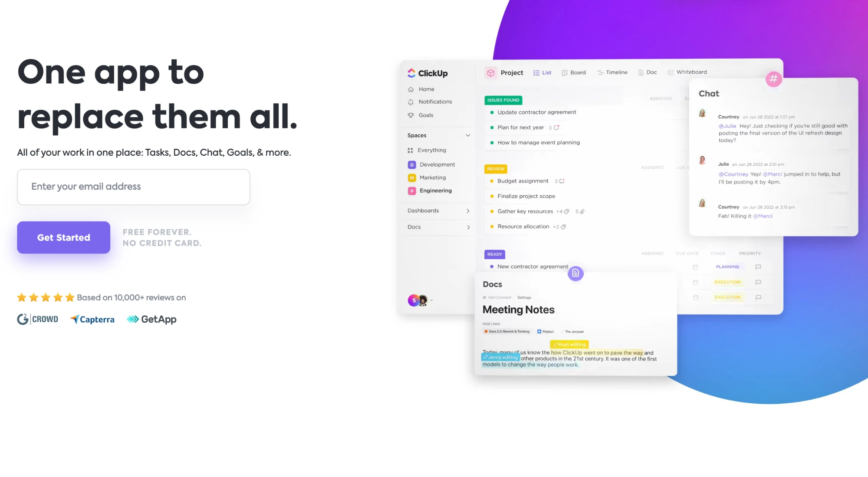Click the chat hash icon
Image resolution: width=868 pixels, height=477 pixels.
point(774,78)
